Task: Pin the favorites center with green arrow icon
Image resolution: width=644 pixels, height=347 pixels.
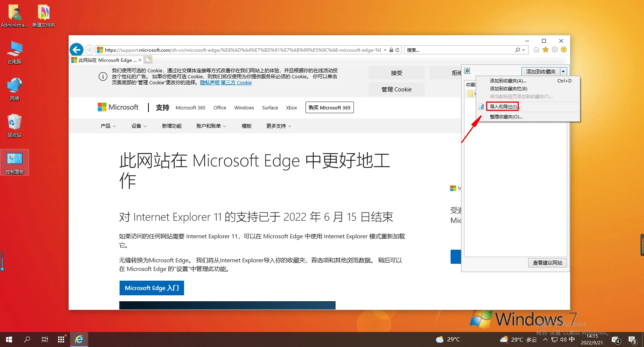Action: click(467, 71)
